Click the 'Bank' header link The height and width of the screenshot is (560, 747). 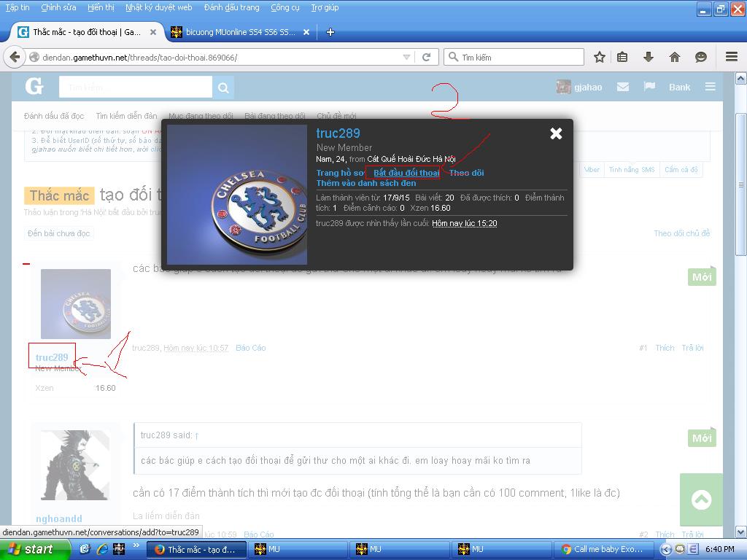pos(679,87)
